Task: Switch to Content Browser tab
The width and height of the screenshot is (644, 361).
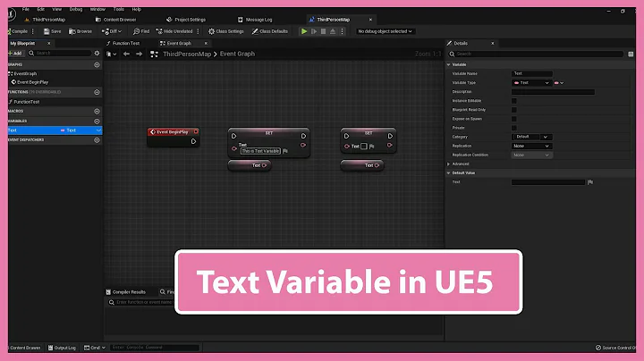Action: coord(115,20)
